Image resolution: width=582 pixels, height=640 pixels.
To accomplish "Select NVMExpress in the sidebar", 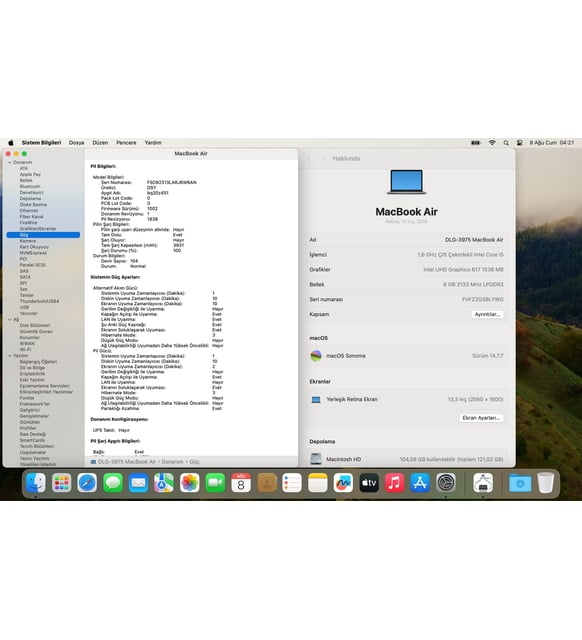I will 33,253.
